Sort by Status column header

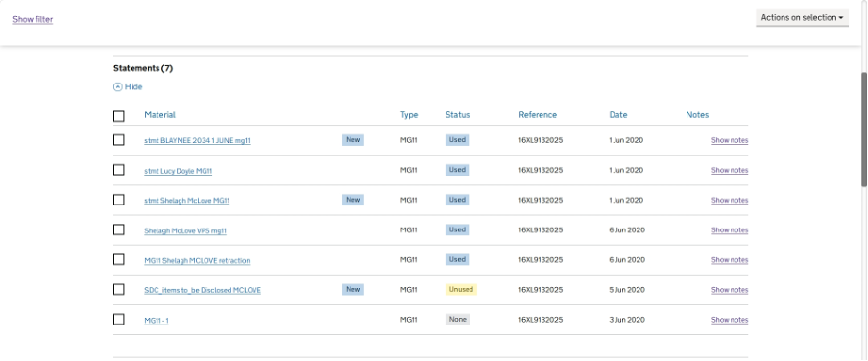coord(457,115)
